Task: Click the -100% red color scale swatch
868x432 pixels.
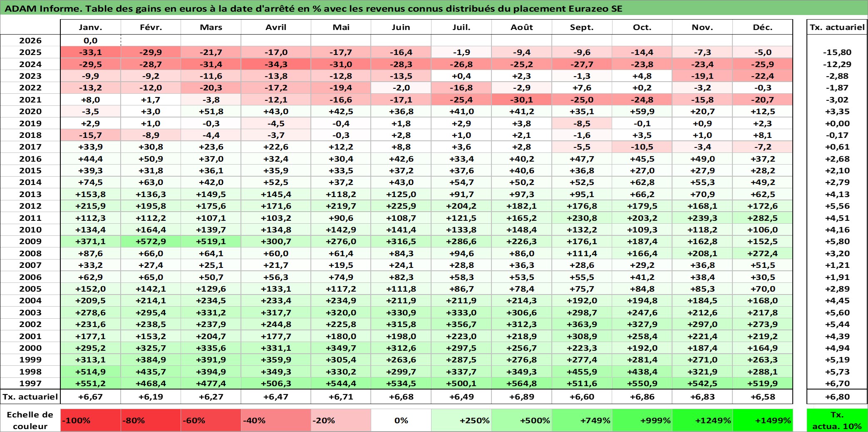Action: 91,420
